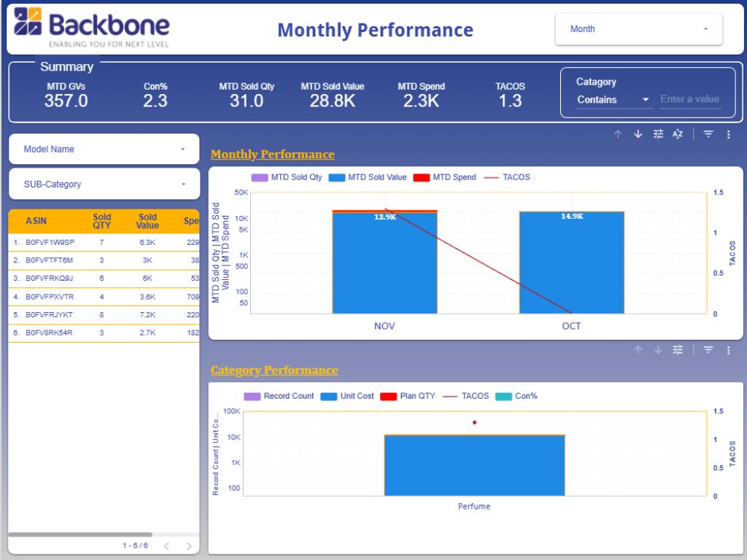The height and width of the screenshot is (560, 747).
Task: Open the Month dropdown filter
Action: (x=638, y=29)
